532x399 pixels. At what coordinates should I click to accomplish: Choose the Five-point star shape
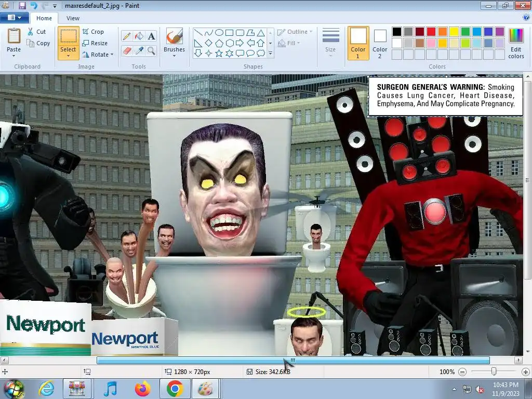pos(219,54)
